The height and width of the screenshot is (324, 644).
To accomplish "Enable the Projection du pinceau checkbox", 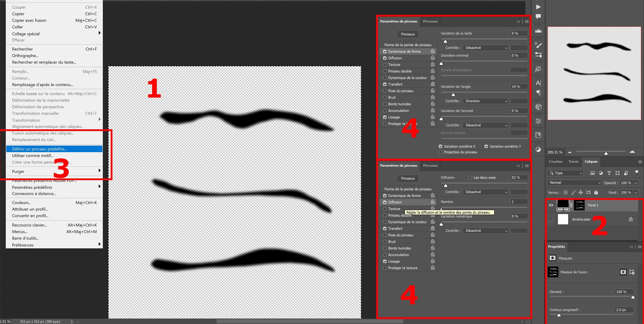I will (440, 152).
